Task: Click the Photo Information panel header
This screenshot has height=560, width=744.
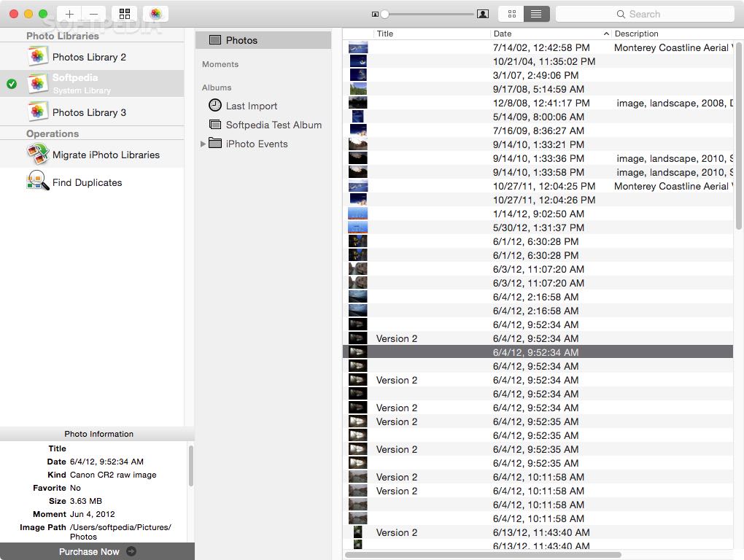Action: point(97,434)
